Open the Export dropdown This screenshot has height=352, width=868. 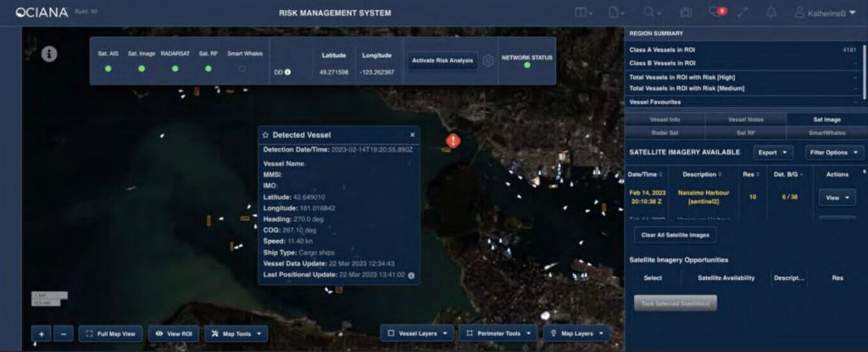click(773, 153)
